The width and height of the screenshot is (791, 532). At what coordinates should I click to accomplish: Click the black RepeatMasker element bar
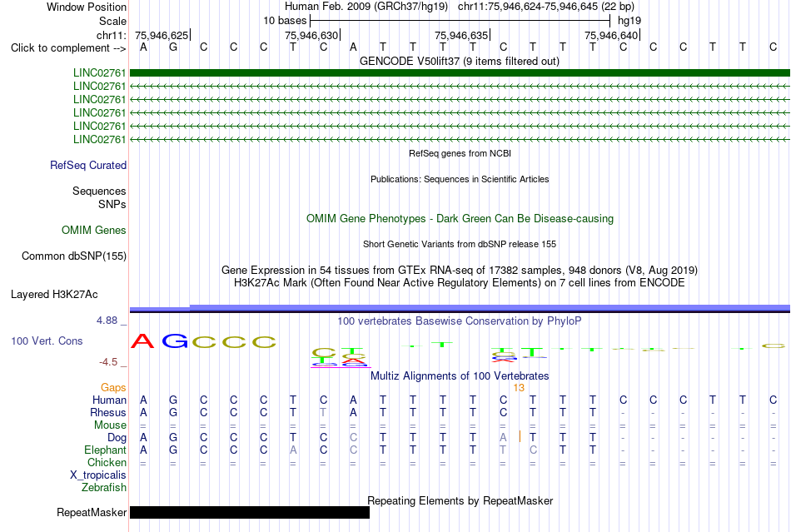(250, 512)
